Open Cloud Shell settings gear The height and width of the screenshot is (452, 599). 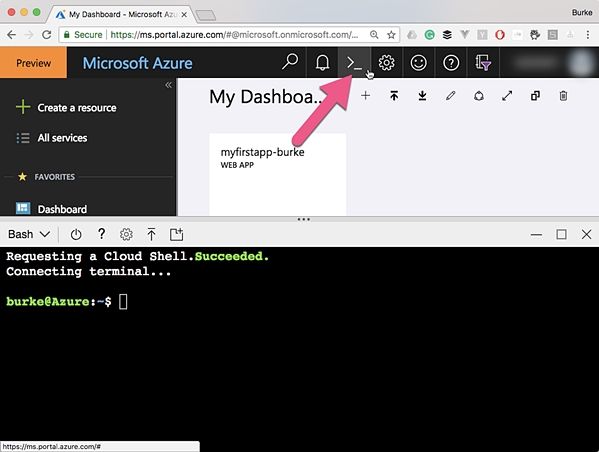pos(126,234)
